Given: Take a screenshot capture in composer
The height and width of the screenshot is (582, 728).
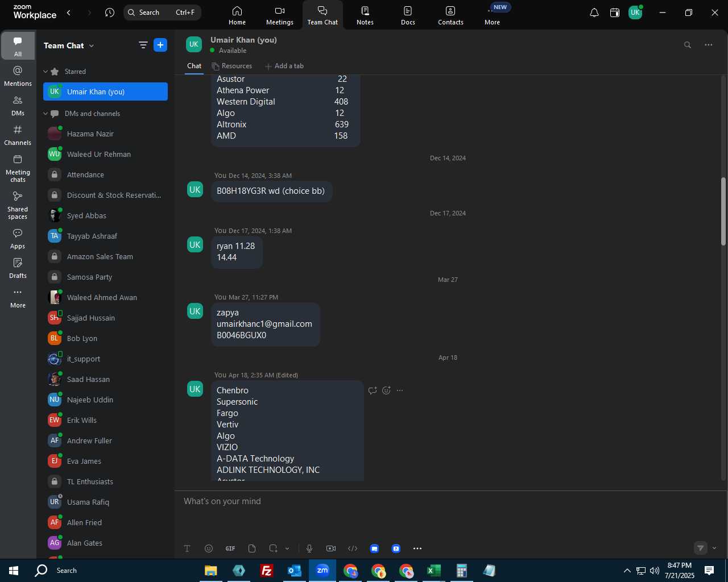Looking at the screenshot, I should point(273,548).
